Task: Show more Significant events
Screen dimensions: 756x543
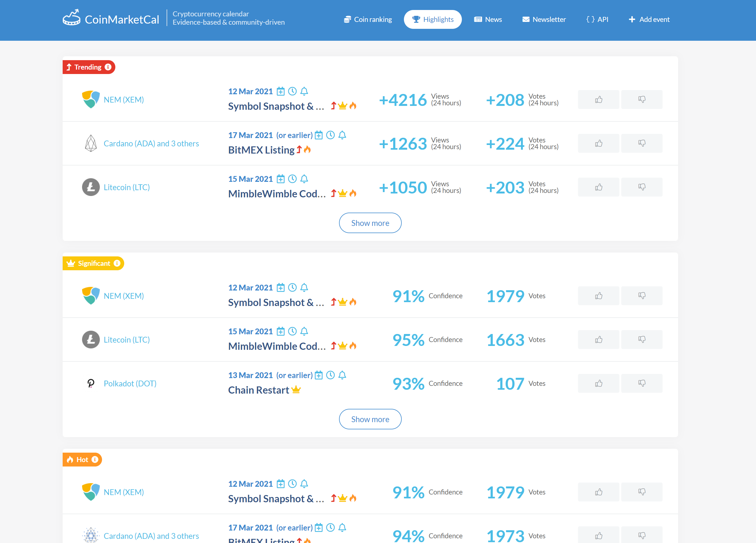Action: point(370,419)
